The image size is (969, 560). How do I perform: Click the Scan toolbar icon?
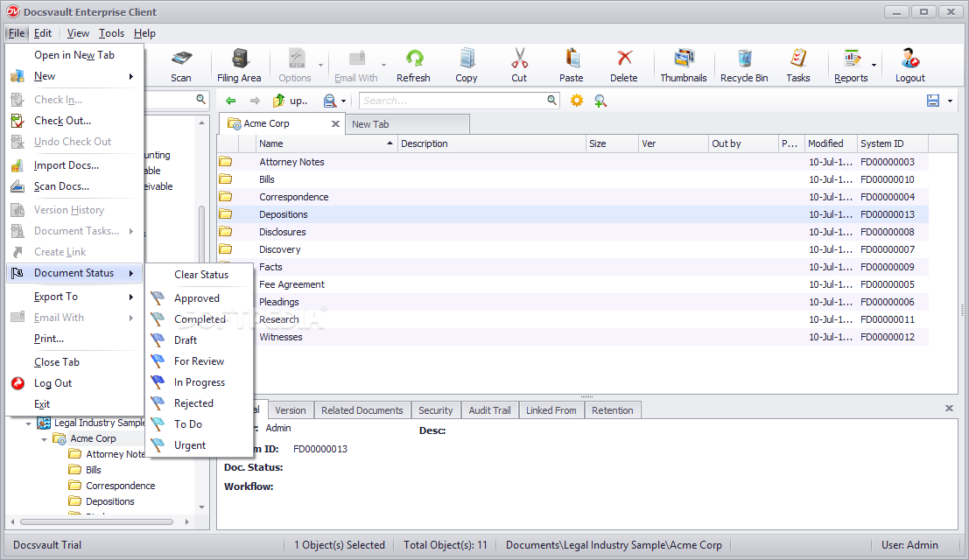181,59
